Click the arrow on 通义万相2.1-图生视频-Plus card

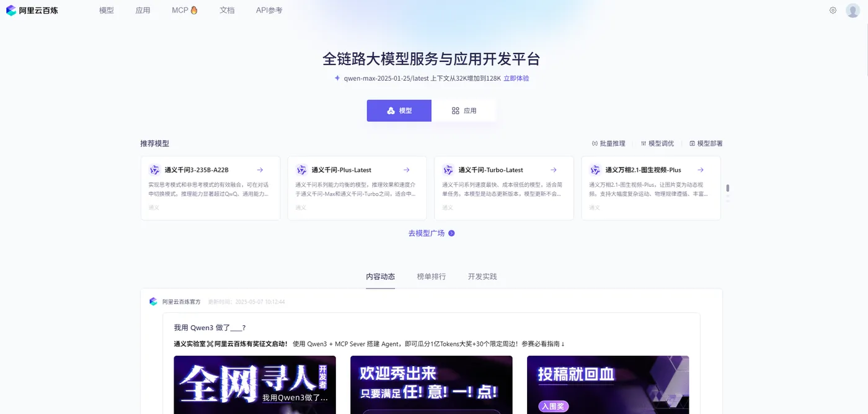tap(701, 170)
